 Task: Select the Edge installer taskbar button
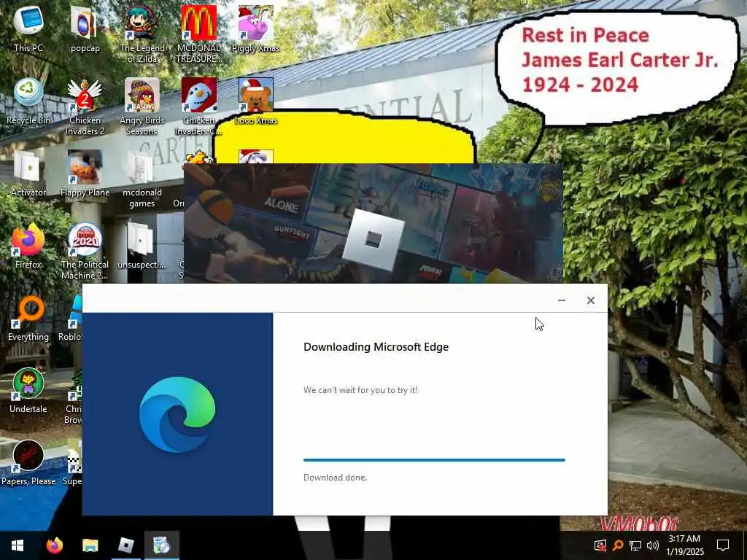click(161, 545)
